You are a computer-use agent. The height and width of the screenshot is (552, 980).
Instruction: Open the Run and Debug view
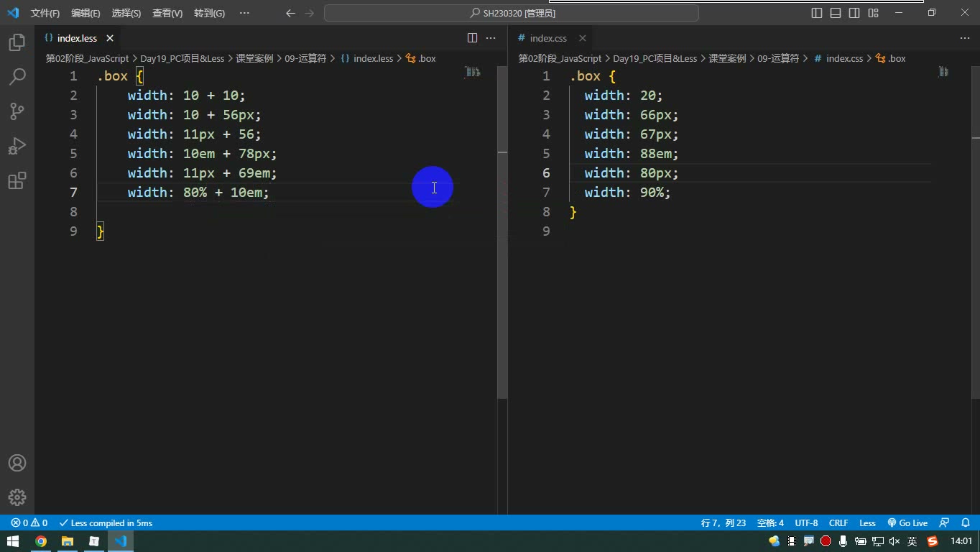(17, 146)
